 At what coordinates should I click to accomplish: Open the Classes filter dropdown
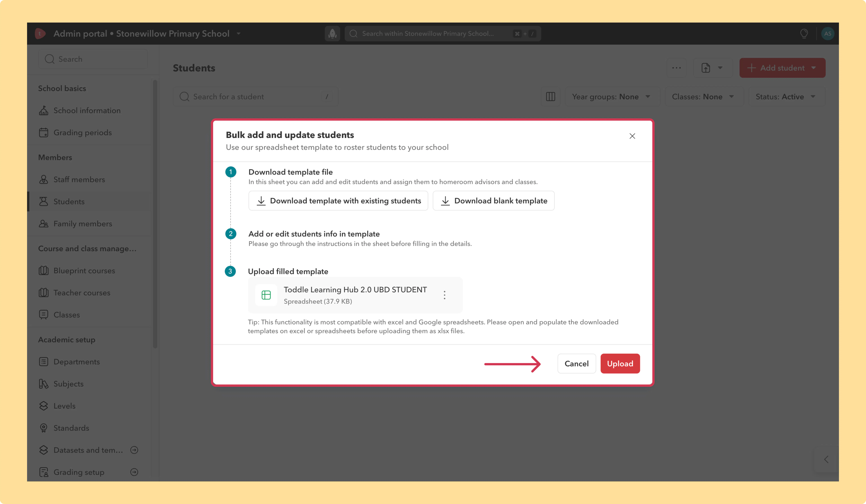704,97
